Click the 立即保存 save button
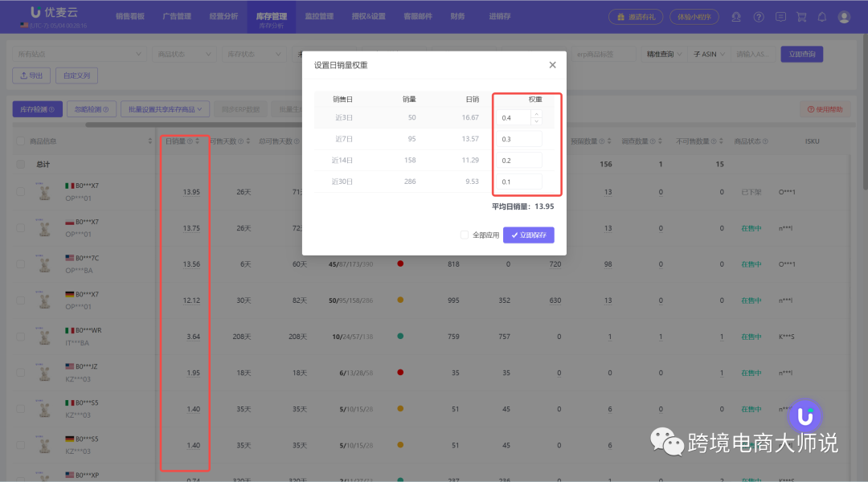868x482 pixels. coord(530,235)
